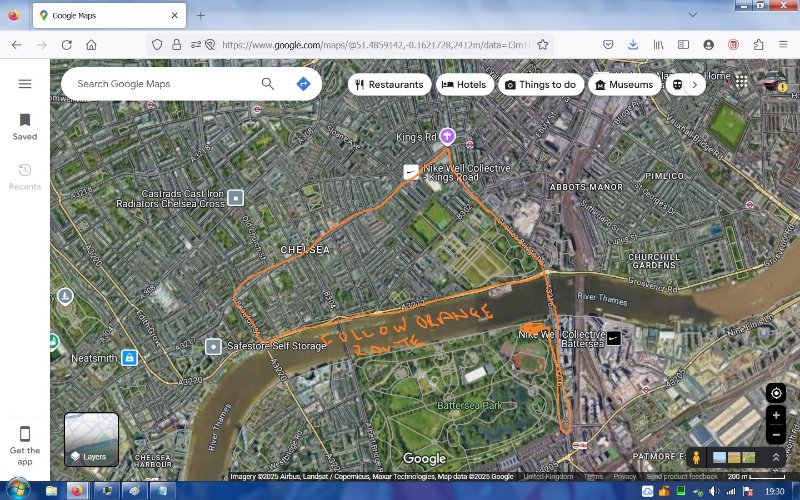Select the Restaurants category chip
The height and width of the screenshot is (500, 800).
click(389, 85)
